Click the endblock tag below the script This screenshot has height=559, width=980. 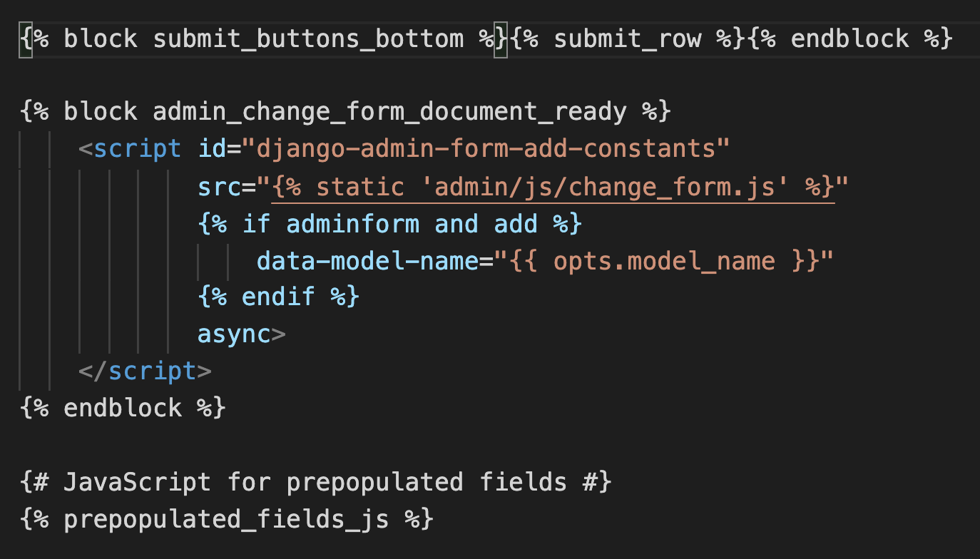tap(123, 409)
